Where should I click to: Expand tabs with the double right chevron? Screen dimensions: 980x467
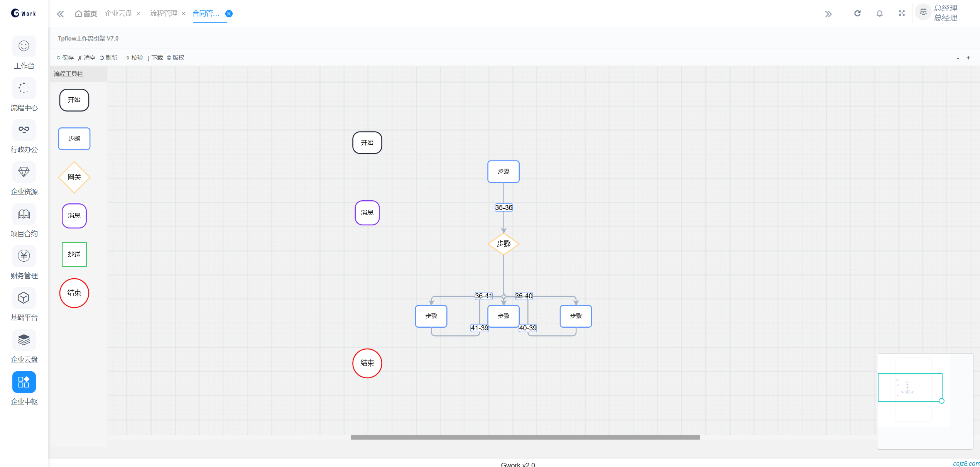point(828,14)
